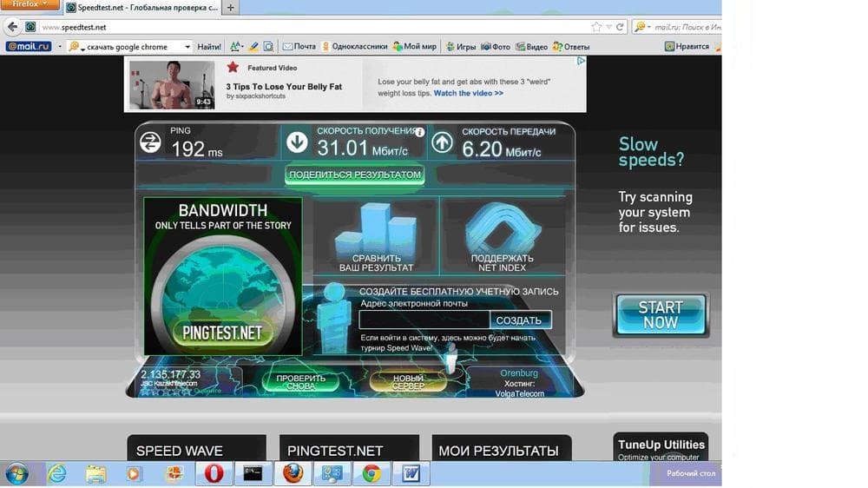
Task: Click the @mail.ru toolbar logo
Action: pos(29,47)
